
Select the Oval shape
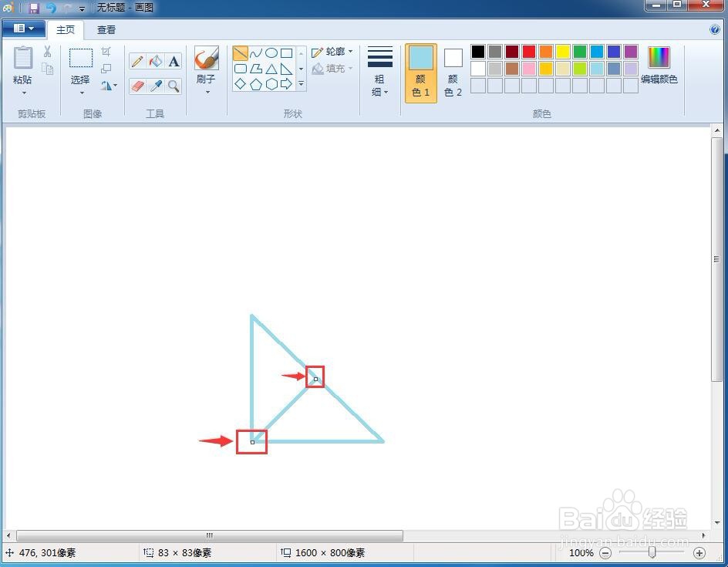(x=270, y=52)
